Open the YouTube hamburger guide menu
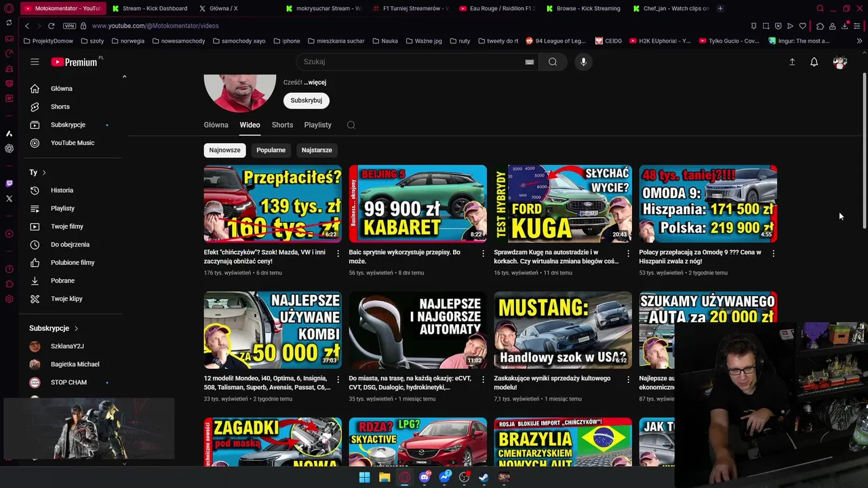868x488 pixels. point(35,62)
